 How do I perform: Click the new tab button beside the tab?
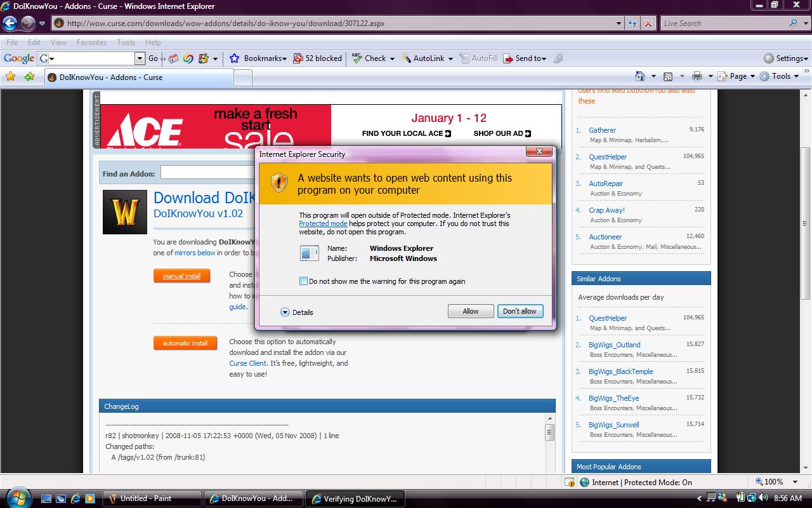coord(243,77)
